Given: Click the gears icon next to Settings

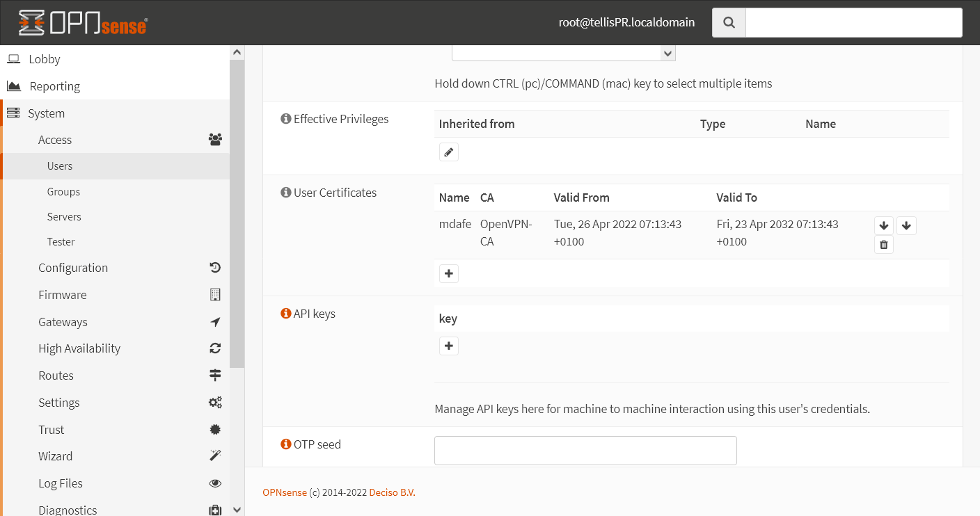Looking at the screenshot, I should (x=215, y=402).
